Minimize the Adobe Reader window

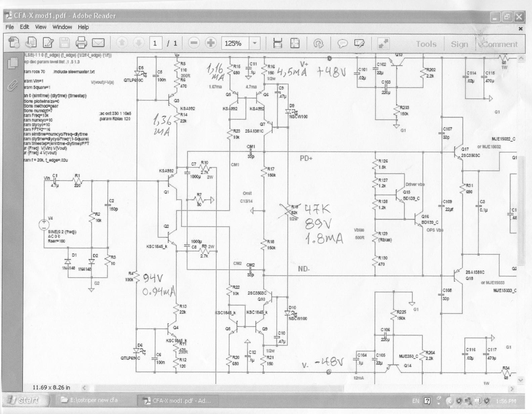495,17
